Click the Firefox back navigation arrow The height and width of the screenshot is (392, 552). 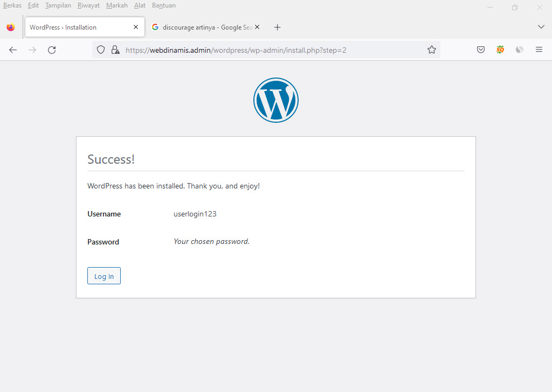[x=13, y=50]
